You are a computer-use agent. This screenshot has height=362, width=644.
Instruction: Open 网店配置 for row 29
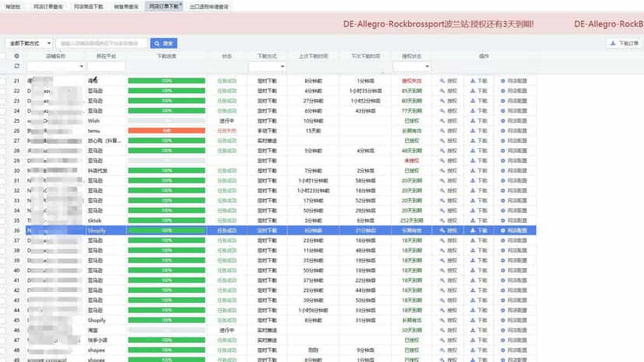pyautogui.click(x=514, y=161)
